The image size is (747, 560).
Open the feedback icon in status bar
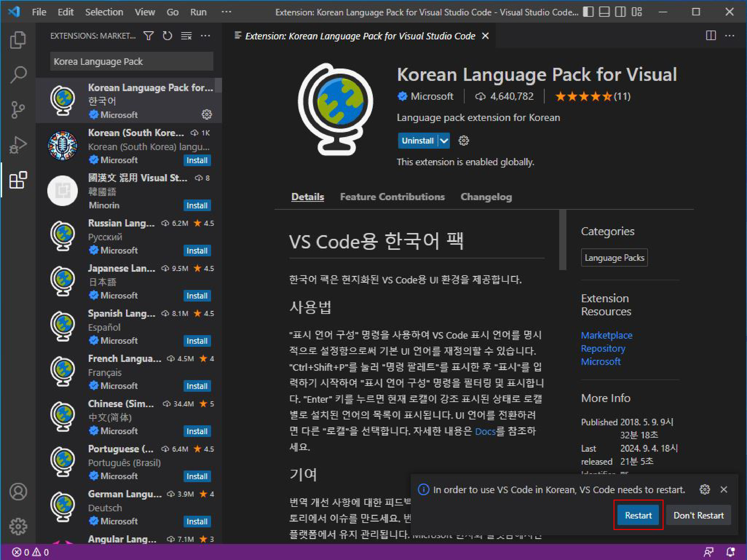pyautogui.click(x=709, y=552)
